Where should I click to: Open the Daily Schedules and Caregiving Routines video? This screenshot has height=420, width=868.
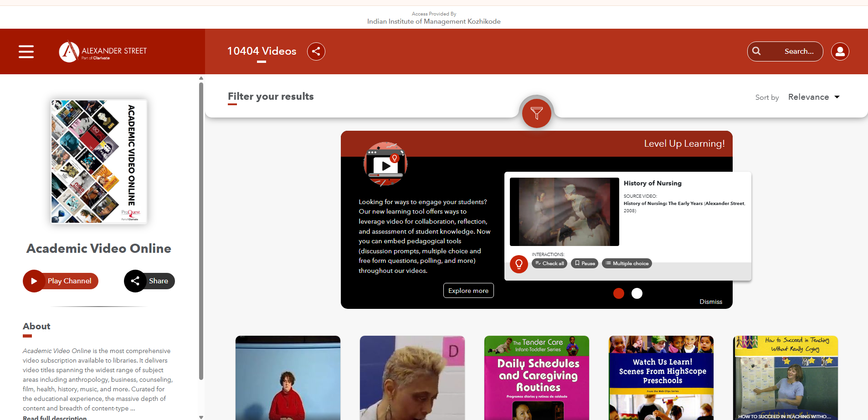click(536, 377)
